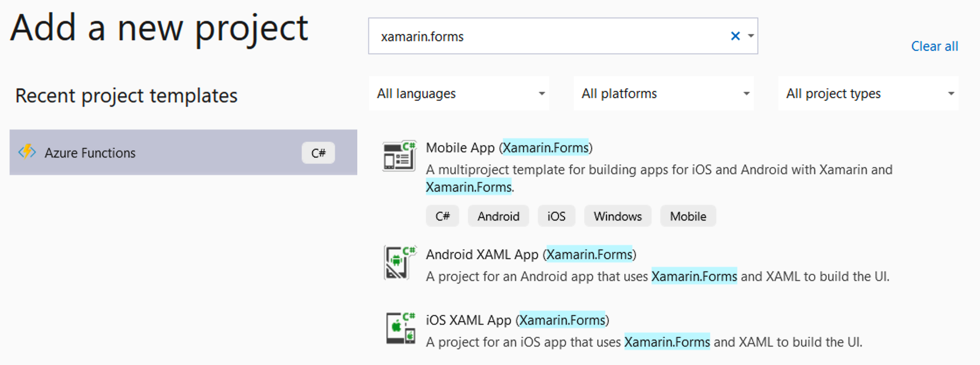This screenshot has width=980, height=365.
Task: Open the All languages dropdown
Action: click(x=459, y=93)
